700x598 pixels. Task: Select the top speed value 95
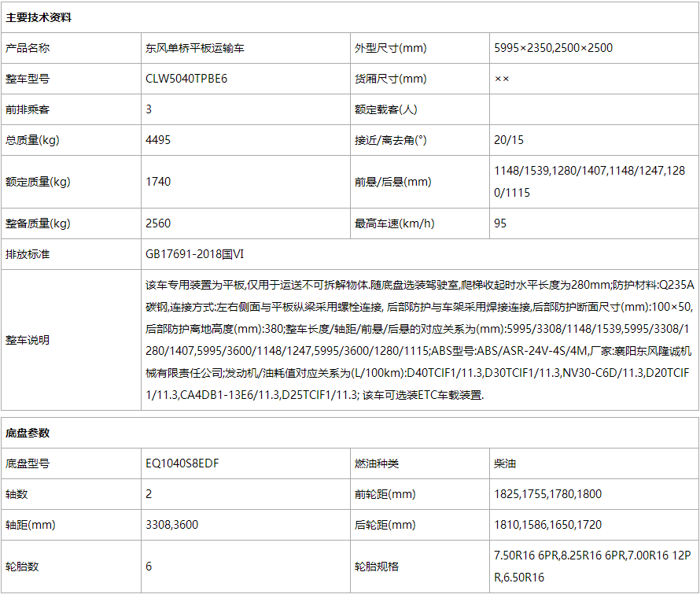point(500,223)
